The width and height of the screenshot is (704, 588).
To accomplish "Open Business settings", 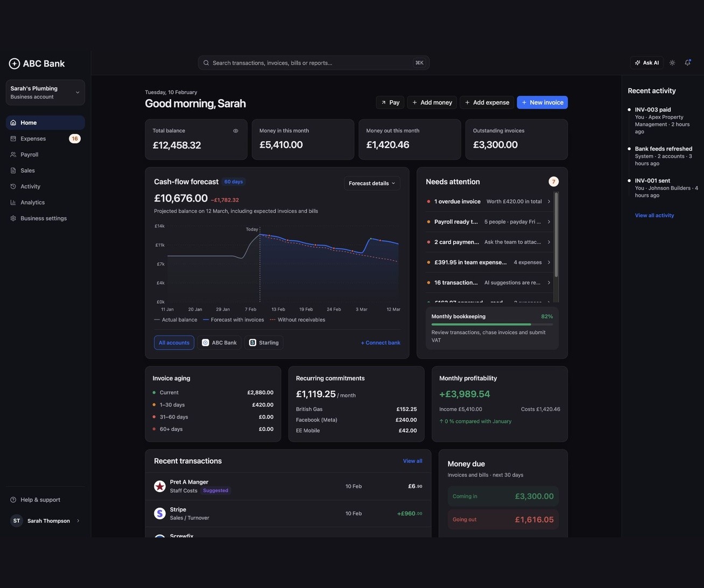I will click(x=45, y=218).
